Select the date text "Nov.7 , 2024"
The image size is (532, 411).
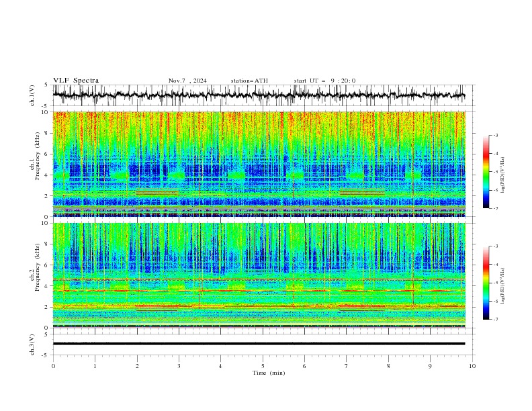[187, 81]
